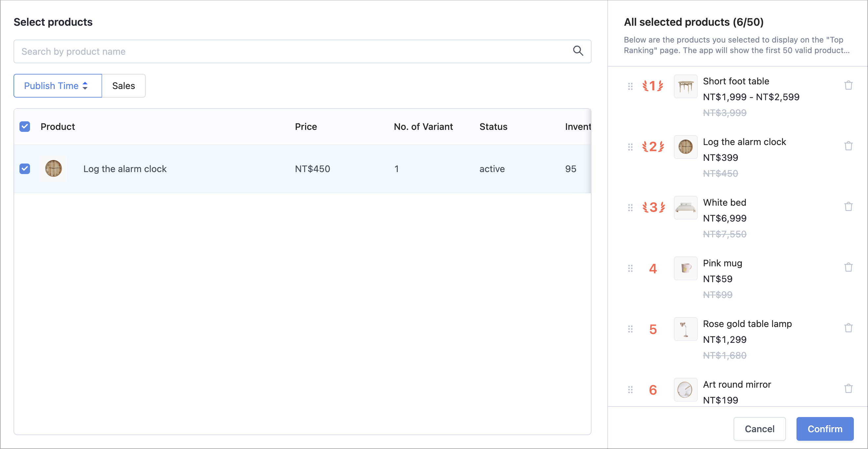Remove Pink mug with trash icon
The height and width of the screenshot is (449, 868).
click(x=848, y=267)
